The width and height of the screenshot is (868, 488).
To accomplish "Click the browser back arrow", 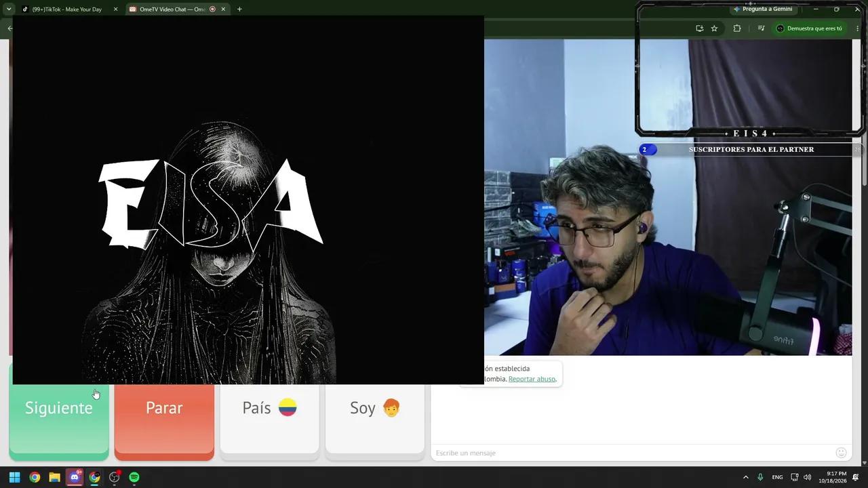I will [x=9, y=28].
